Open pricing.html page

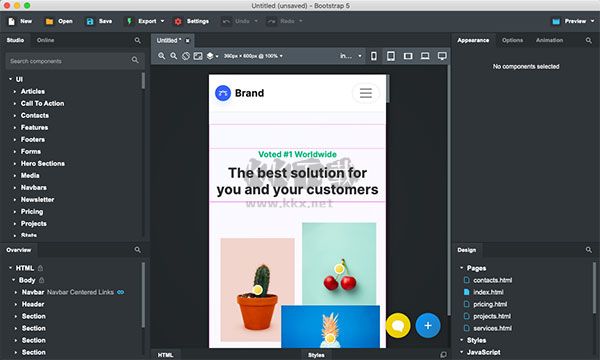tap(490, 304)
